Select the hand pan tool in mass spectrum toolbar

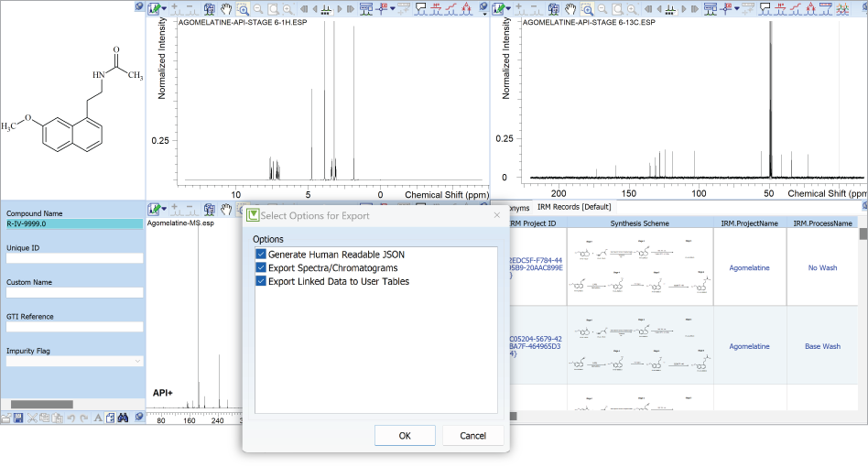[x=226, y=210]
